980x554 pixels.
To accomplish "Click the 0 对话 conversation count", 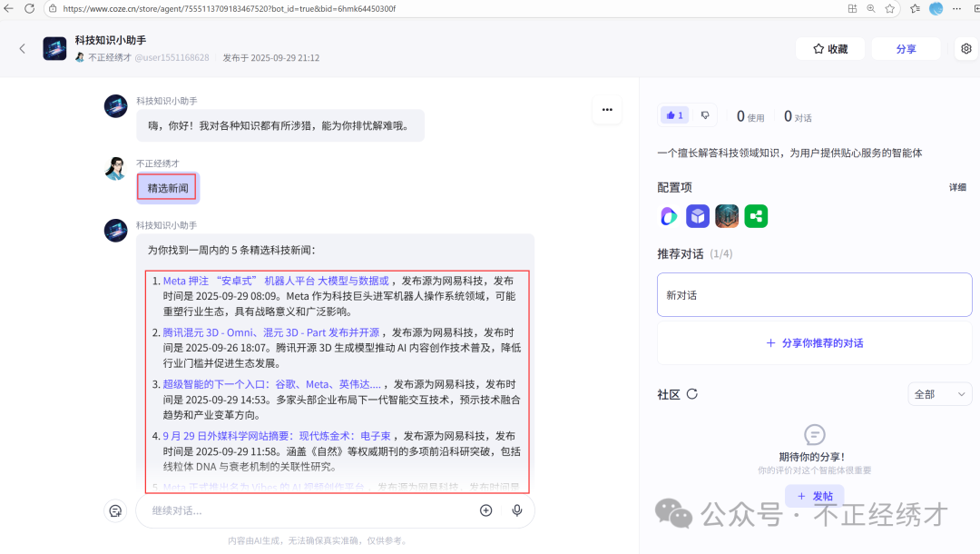I will click(798, 116).
